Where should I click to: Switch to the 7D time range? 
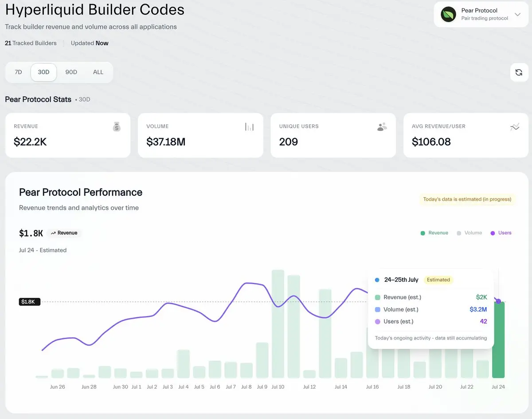tap(18, 72)
